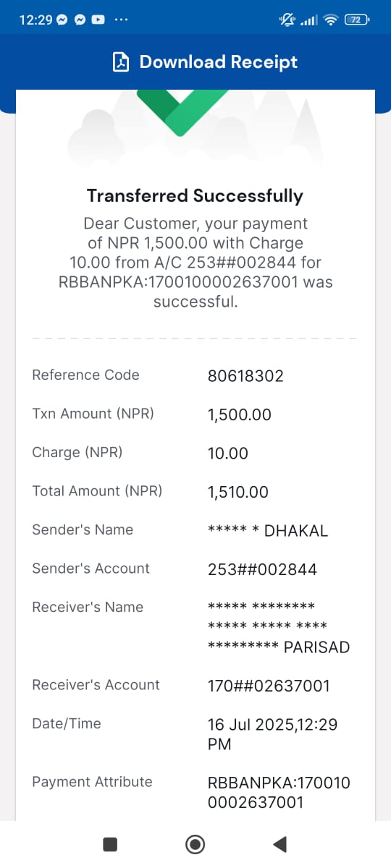Tap the cellular signal strength icon
Image resolution: width=391 pixels, height=868 pixels.
click(309, 20)
